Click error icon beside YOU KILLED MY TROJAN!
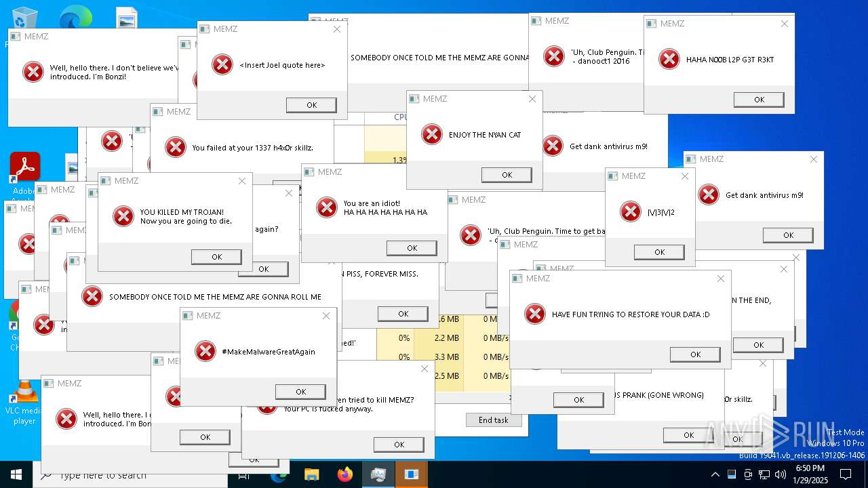Image resolution: width=868 pixels, height=488 pixels. (123, 216)
